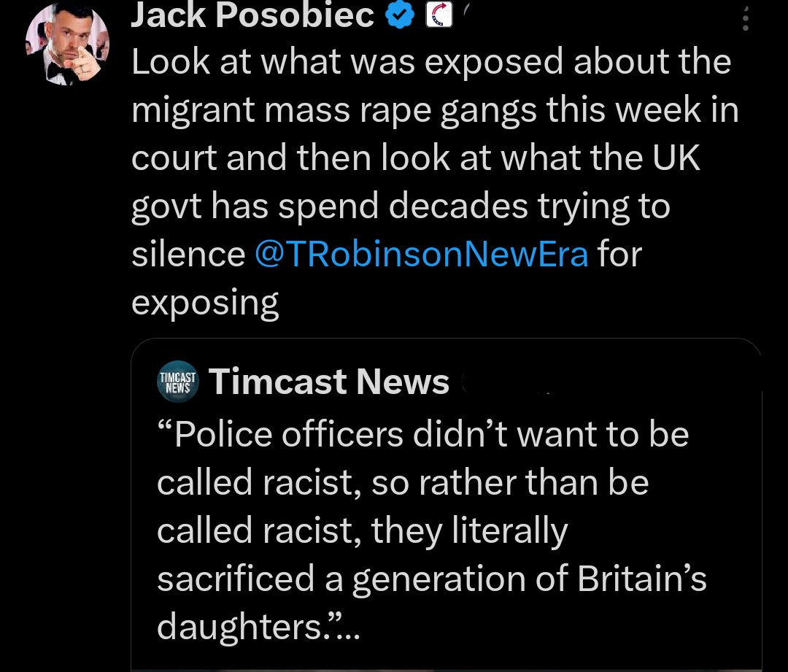Viewport: 788px width, 672px height.
Task: Open the red-arrow affiliation badge beside the checkmark
Action: point(439,13)
